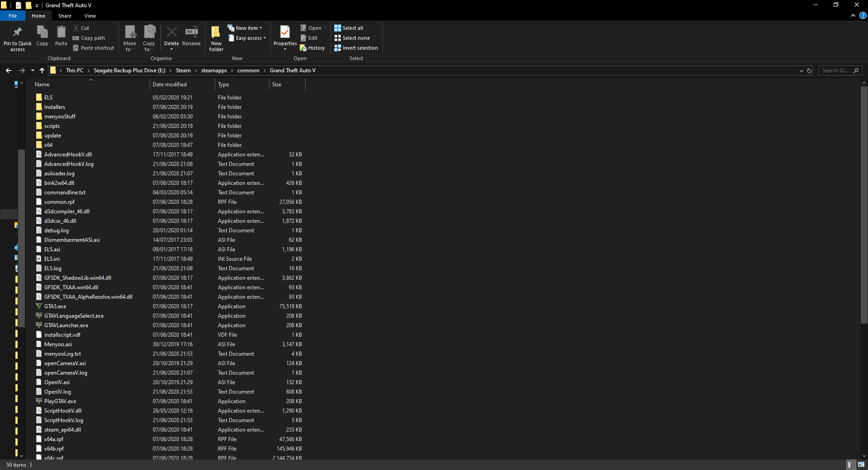Open the View ribbon tab
Screen dimensions: 868x470
pyautogui.click(x=90, y=16)
